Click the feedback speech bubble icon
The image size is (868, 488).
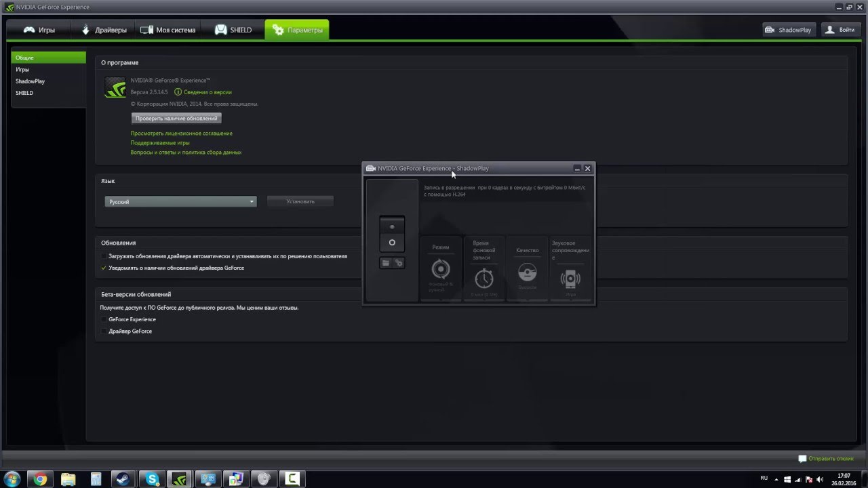pyautogui.click(x=802, y=459)
